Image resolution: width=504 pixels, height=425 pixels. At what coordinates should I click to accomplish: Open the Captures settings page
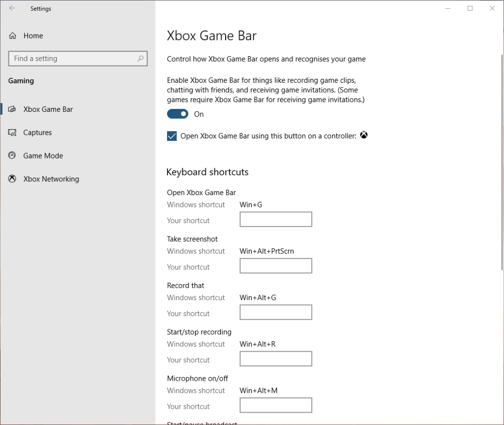pyautogui.click(x=37, y=132)
